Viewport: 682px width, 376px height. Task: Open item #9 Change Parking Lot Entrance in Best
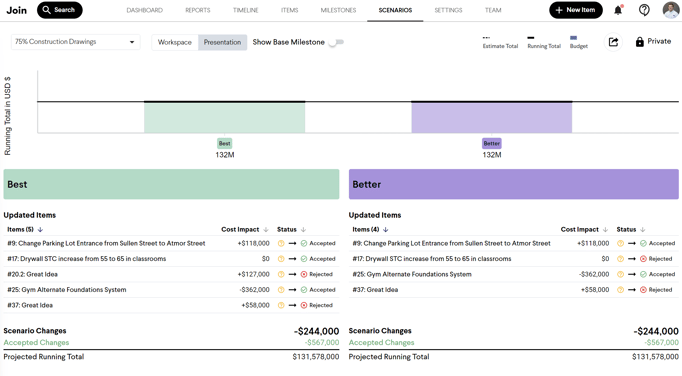(106, 243)
